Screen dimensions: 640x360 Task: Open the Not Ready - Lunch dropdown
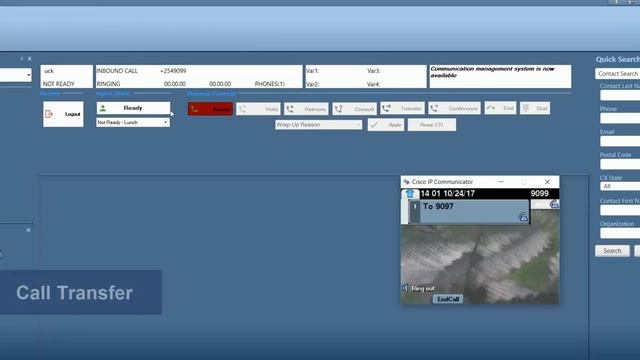point(133,122)
